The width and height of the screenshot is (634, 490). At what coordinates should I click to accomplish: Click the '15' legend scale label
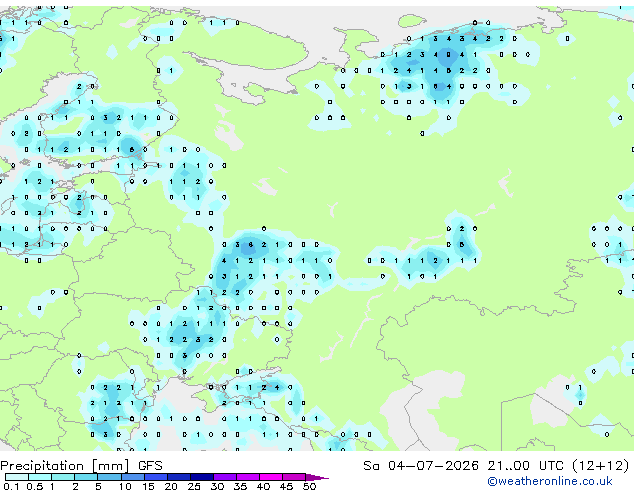point(148,486)
